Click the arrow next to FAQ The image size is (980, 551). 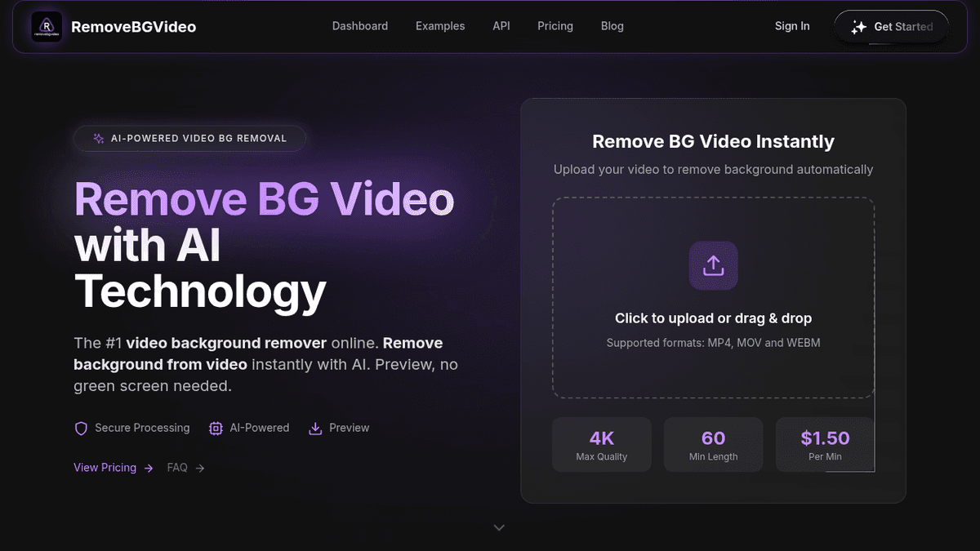point(200,469)
